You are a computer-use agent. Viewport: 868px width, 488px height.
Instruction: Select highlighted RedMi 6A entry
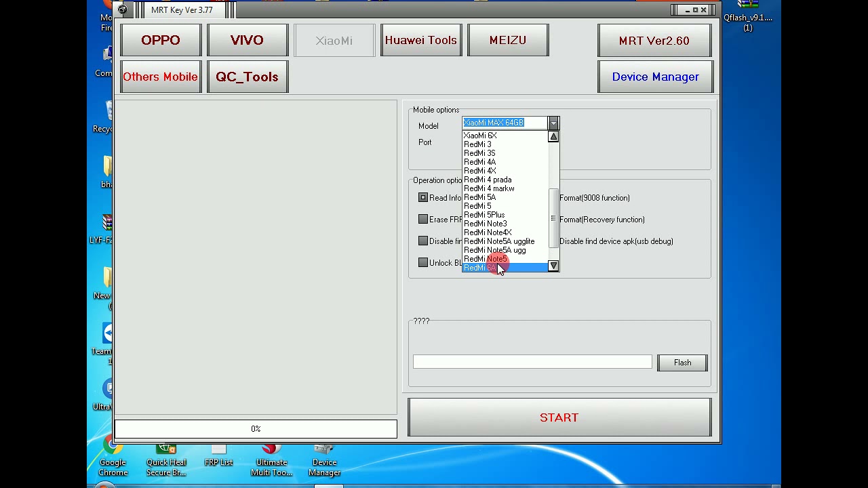tap(505, 268)
